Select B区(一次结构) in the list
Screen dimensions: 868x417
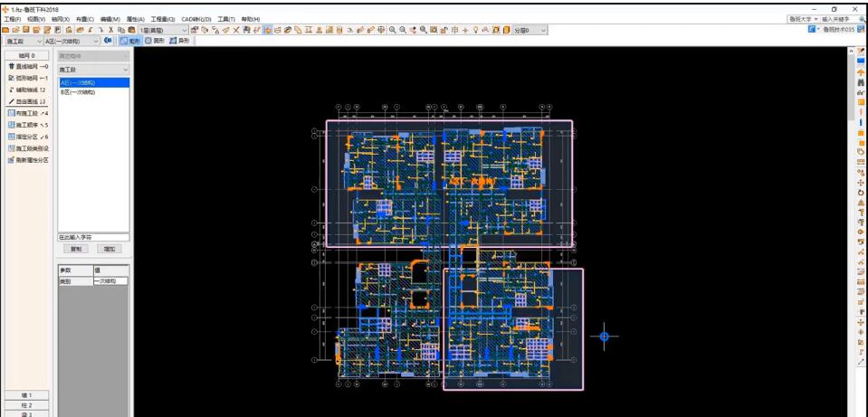[94, 92]
